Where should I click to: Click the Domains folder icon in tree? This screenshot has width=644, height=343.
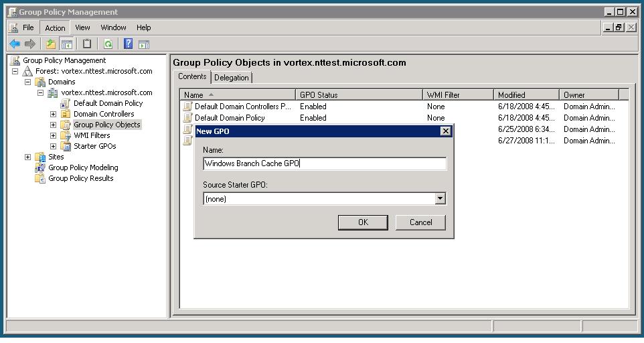tap(40, 82)
